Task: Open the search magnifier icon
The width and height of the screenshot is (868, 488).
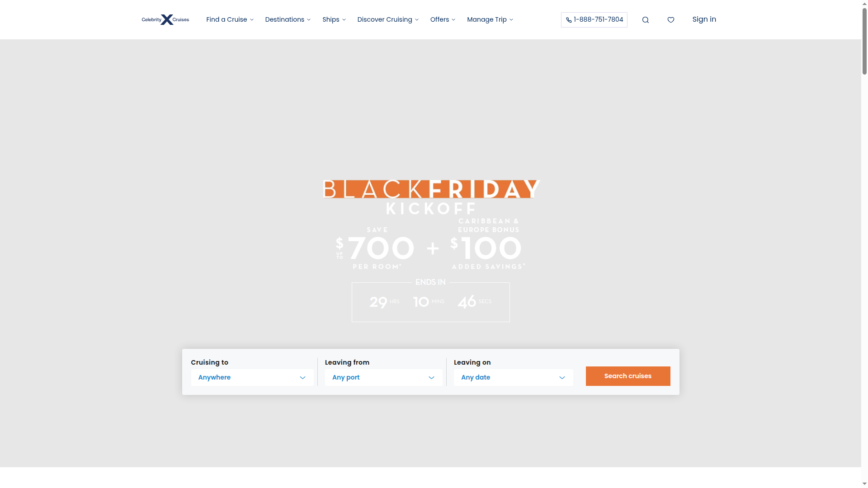Action: [x=645, y=19]
